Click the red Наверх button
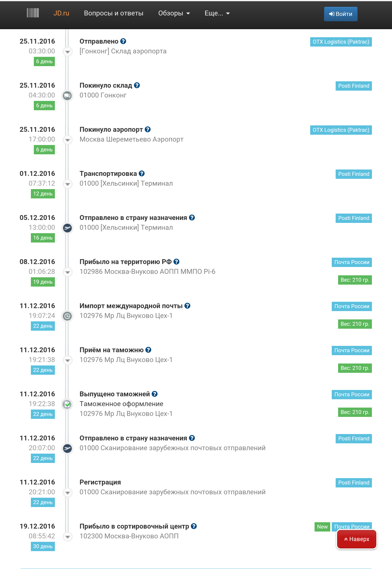 point(357,539)
